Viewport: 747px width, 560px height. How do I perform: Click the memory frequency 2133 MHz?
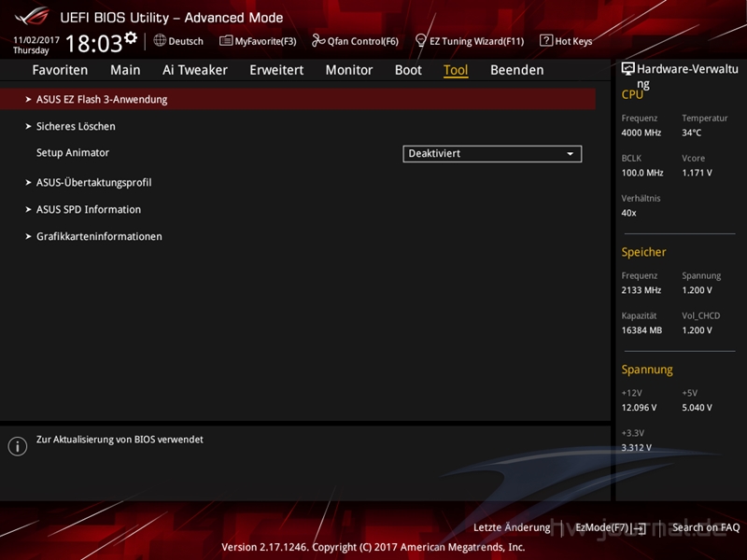pyautogui.click(x=641, y=290)
